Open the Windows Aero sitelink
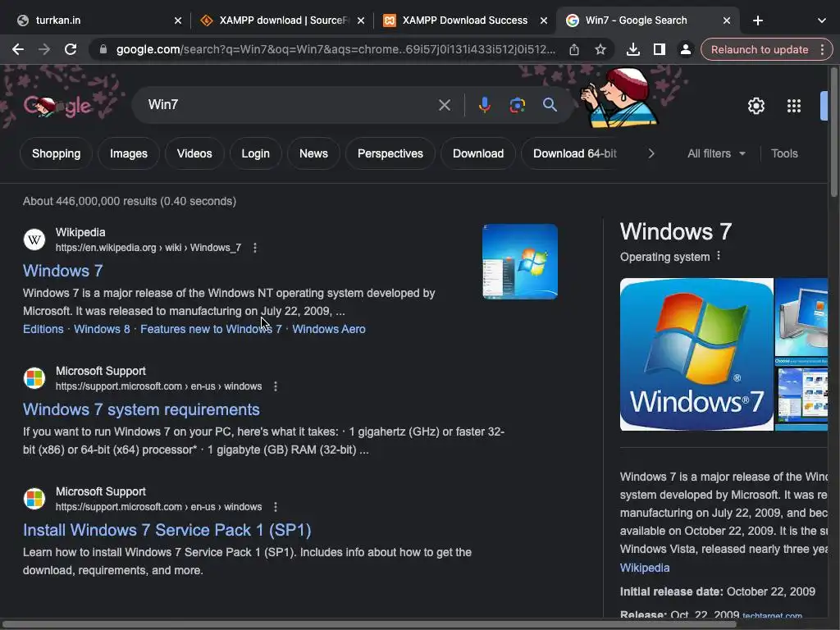 click(329, 329)
